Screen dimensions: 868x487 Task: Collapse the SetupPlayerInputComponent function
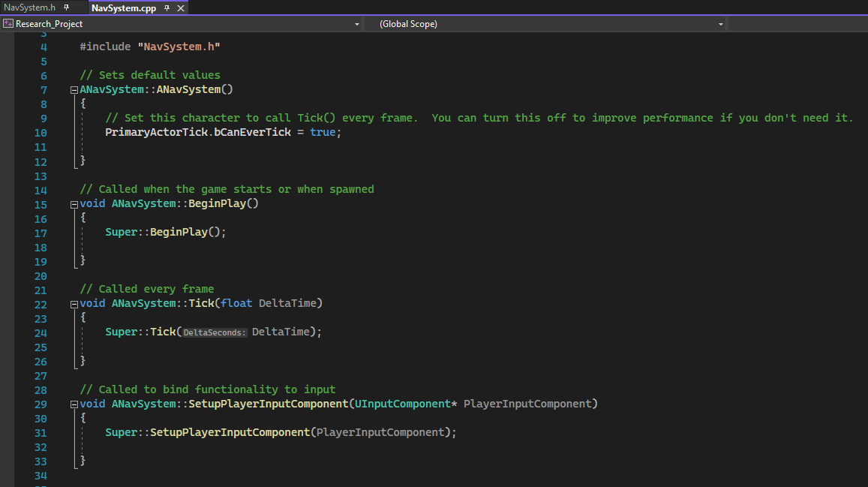coord(73,404)
